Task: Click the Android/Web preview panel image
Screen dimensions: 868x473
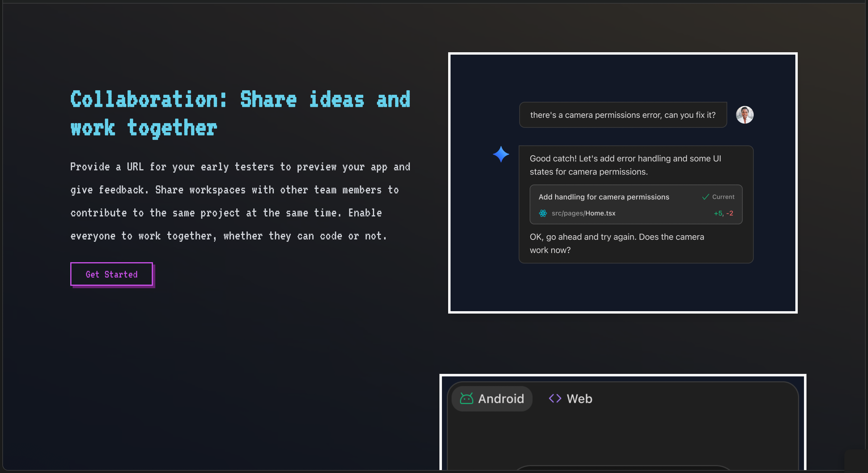Action: (x=622, y=438)
